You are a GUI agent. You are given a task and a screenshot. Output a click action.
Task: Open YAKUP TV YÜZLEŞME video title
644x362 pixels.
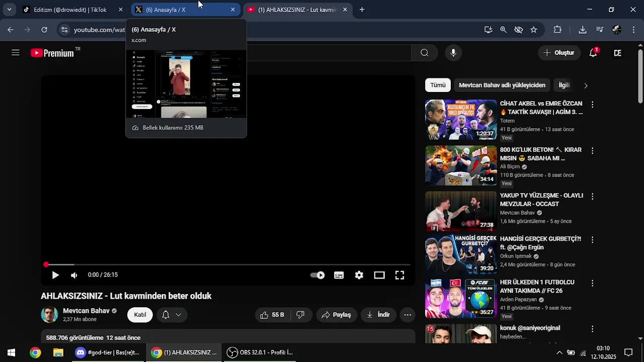point(541,200)
